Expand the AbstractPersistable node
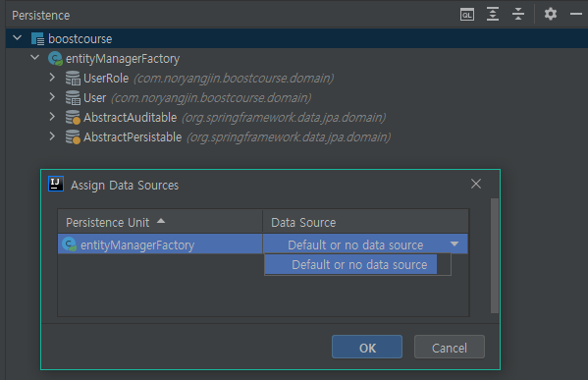 pyautogui.click(x=52, y=136)
